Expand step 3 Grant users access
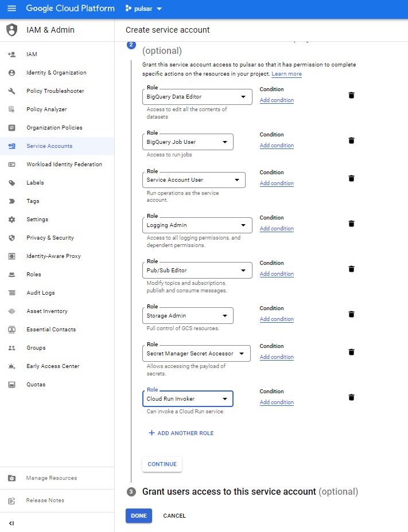The width and height of the screenshot is (408, 532). (250, 492)
